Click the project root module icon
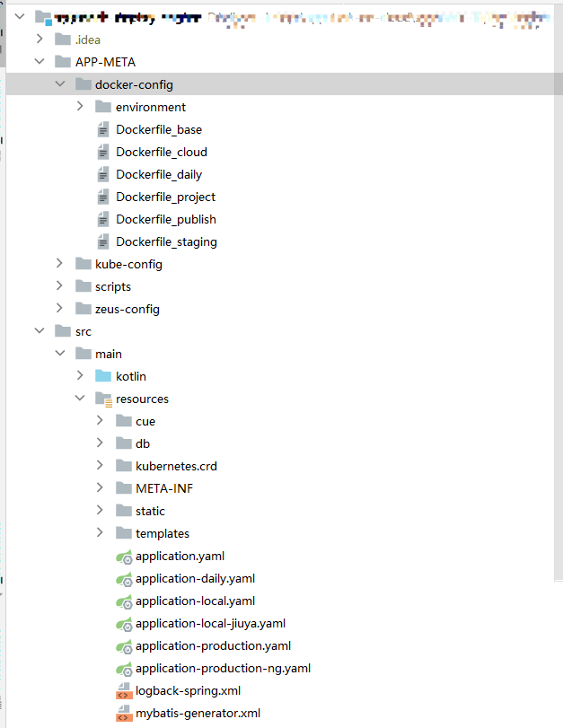 (x=43, y=18)
